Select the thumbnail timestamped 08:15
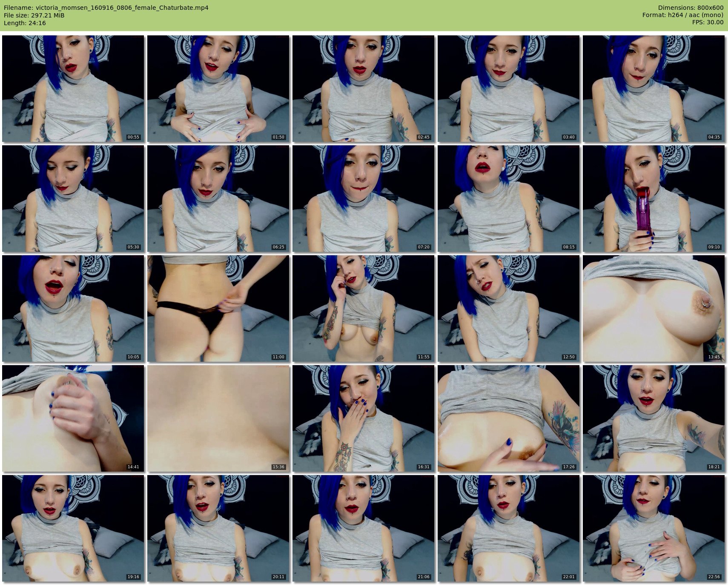This screenshot has width=728, height=585. (x=508, y=199)
